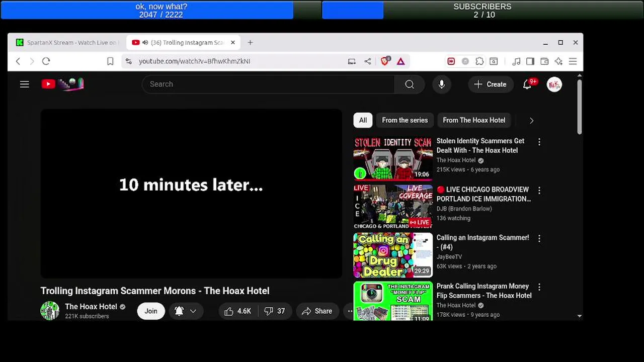Select the All filter chip

point(363,120)
